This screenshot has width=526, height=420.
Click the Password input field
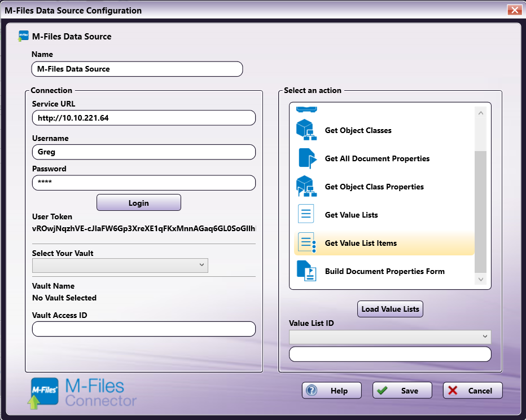tap(143, 182)
